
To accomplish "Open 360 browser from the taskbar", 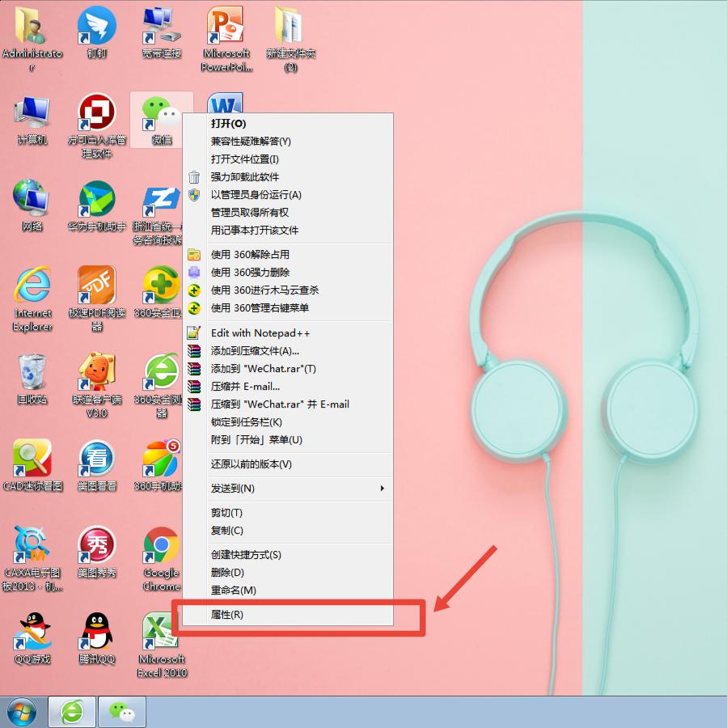I will [x=72, y=712].
